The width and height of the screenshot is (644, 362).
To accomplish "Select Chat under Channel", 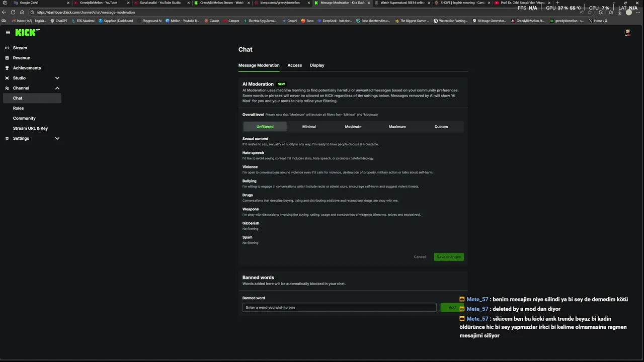I will [x=32, y=98].
